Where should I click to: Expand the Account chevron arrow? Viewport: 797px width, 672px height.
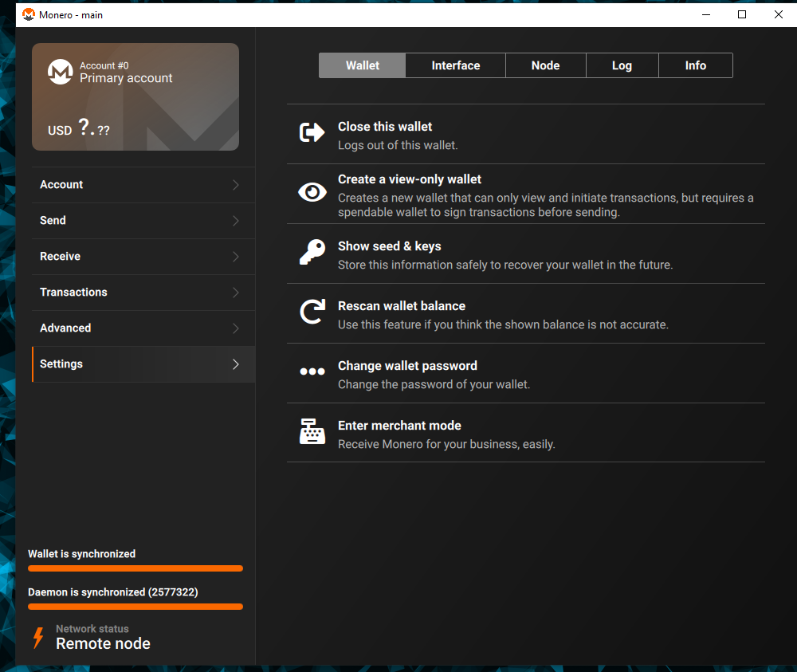pyautogui.click(x=235, y=185)
